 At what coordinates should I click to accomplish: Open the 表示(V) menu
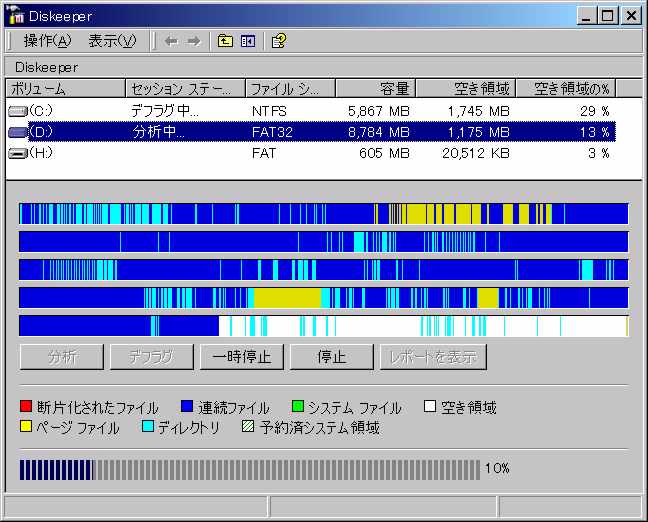pyautogui.click(x=112, y=41)
